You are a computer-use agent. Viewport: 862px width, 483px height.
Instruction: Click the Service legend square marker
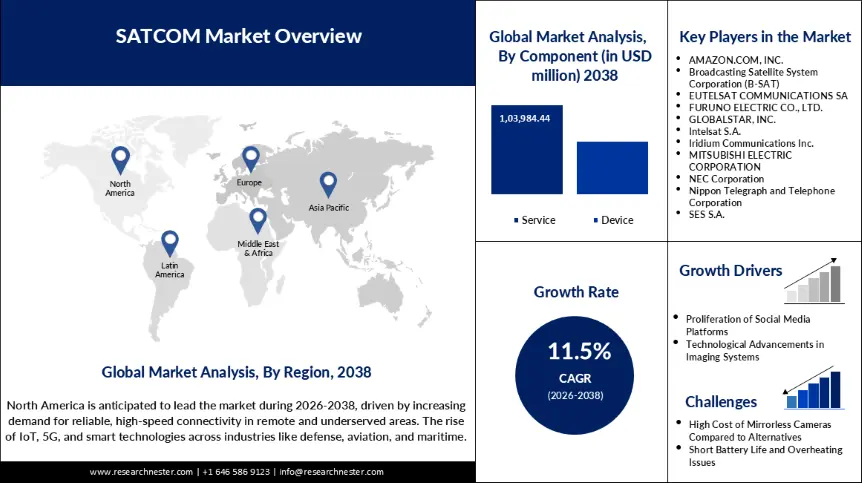click(516, 220)
